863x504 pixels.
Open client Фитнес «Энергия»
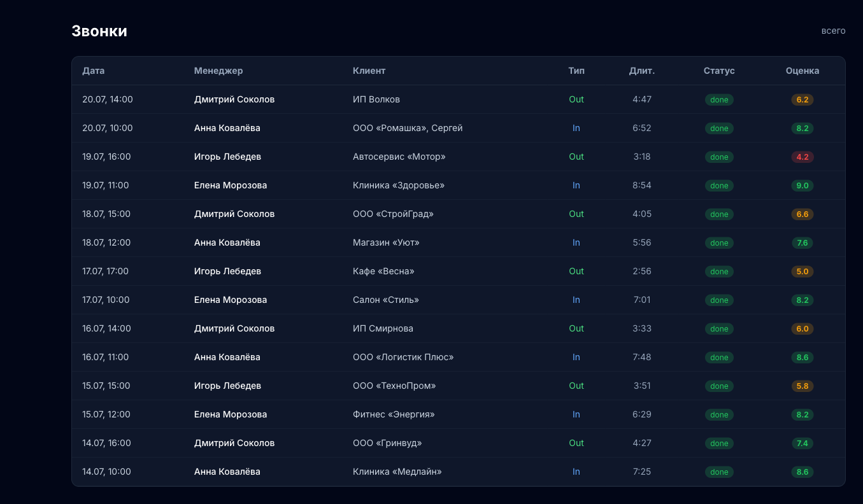click(x=394, y=414)
